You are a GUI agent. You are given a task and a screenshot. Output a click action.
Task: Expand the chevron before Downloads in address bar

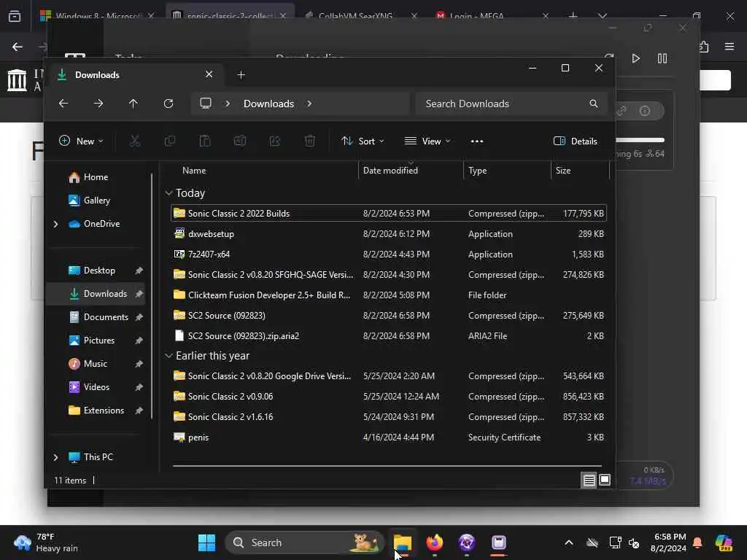(x=228, y=104)
